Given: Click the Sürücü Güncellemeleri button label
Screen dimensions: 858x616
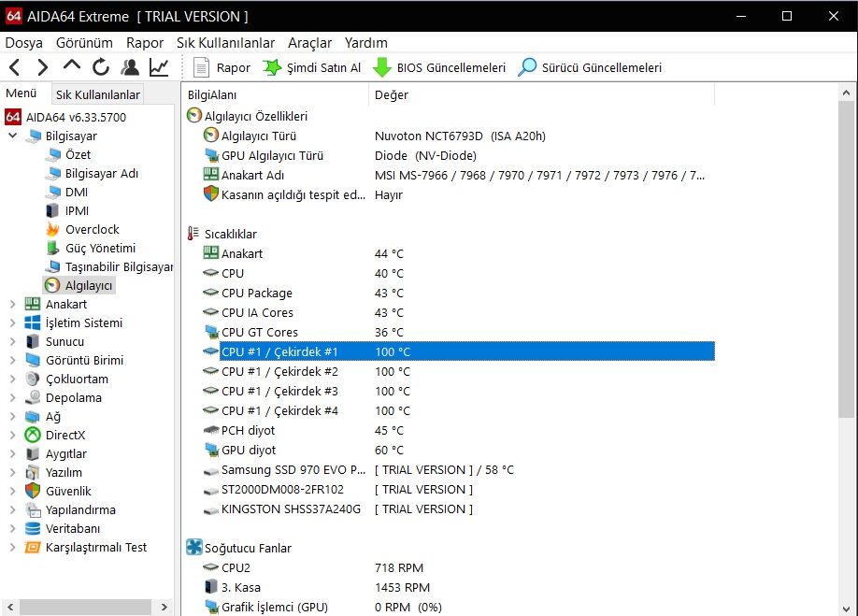Looking at the screenshot, I should pos(601,68).
